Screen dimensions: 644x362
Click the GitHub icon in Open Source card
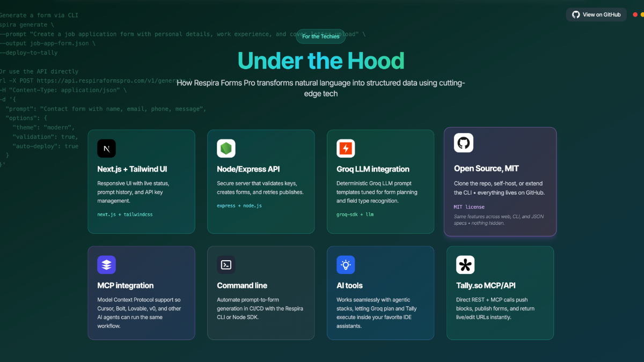pos(463,143)
